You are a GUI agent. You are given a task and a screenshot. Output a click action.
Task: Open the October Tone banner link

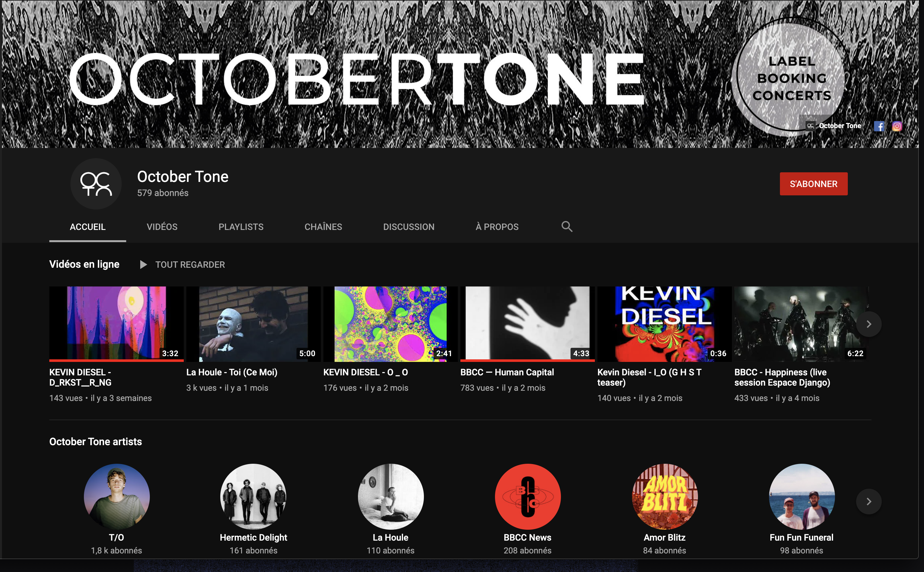pyautogui.click(x=834, y=126)
